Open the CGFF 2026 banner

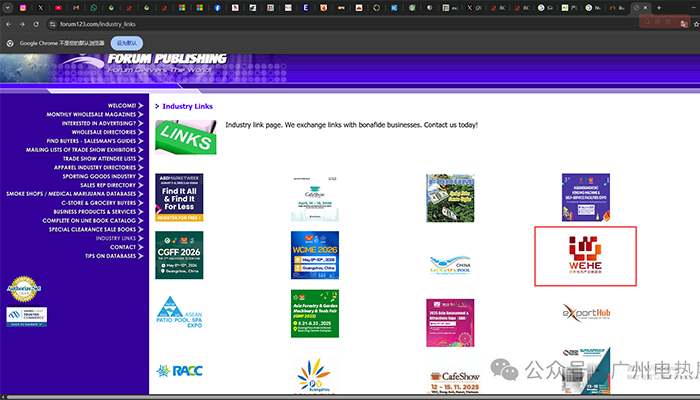point(180,256)
